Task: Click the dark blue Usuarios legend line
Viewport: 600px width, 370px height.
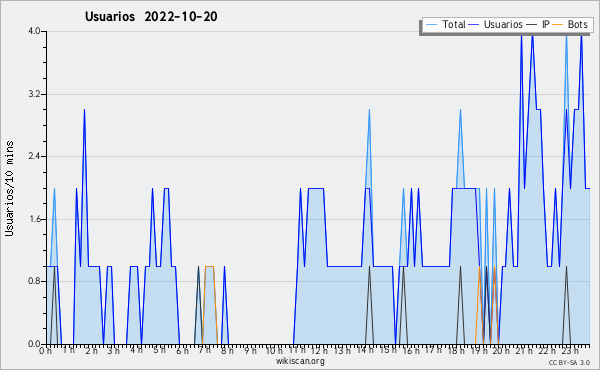Action: 474,25
